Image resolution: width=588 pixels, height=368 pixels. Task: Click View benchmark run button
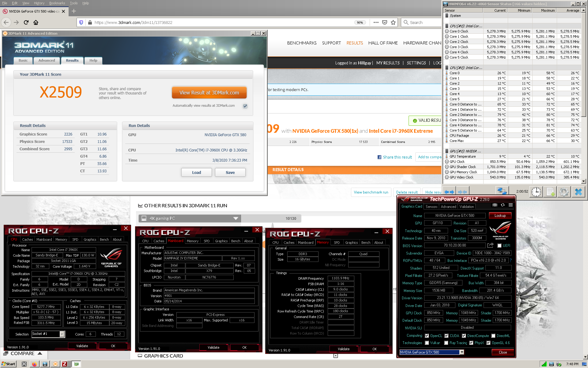coord(371,192)
